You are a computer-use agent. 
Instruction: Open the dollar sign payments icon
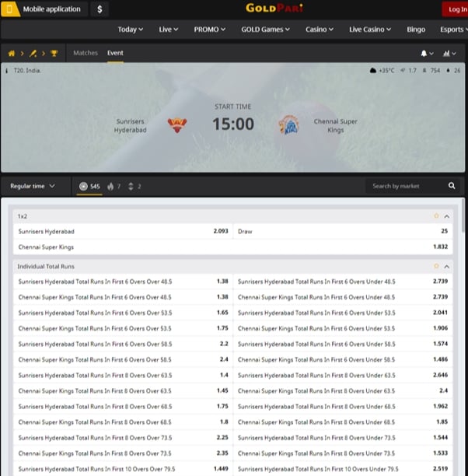(x=100, y=9)
